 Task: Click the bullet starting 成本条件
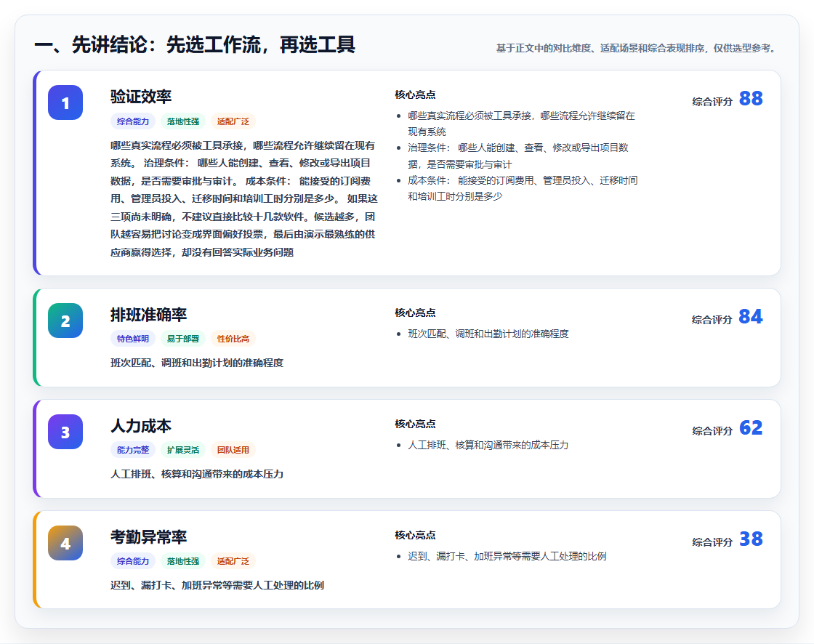(523, 188)
